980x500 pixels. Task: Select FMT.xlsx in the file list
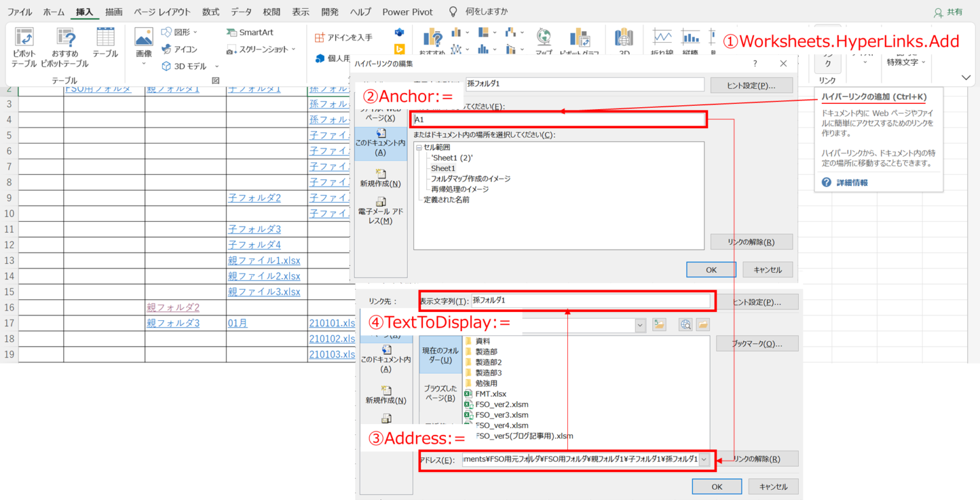click(x=490, y=394)
